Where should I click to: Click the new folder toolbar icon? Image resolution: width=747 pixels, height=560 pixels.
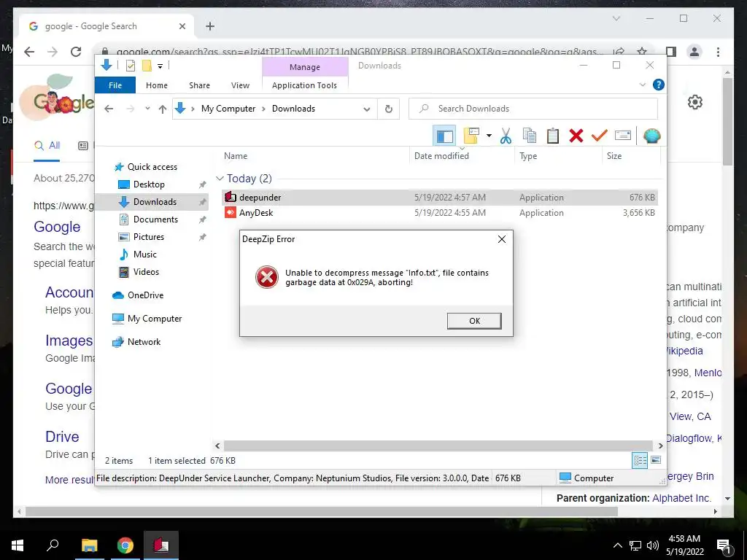click(x=471, y=136)
